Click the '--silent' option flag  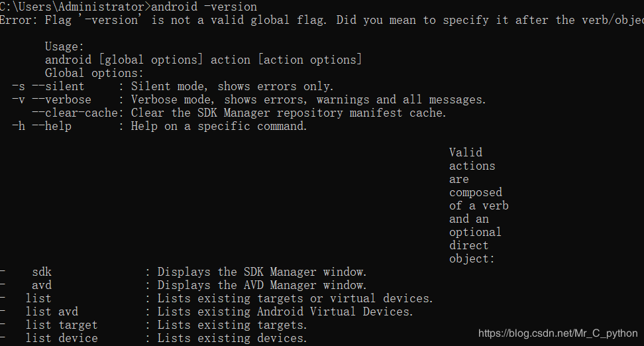point(58,86)
